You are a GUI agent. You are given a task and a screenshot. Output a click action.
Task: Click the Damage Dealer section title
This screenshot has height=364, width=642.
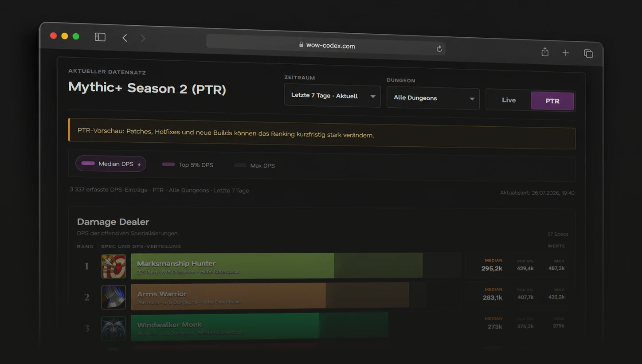click(113, 222)
